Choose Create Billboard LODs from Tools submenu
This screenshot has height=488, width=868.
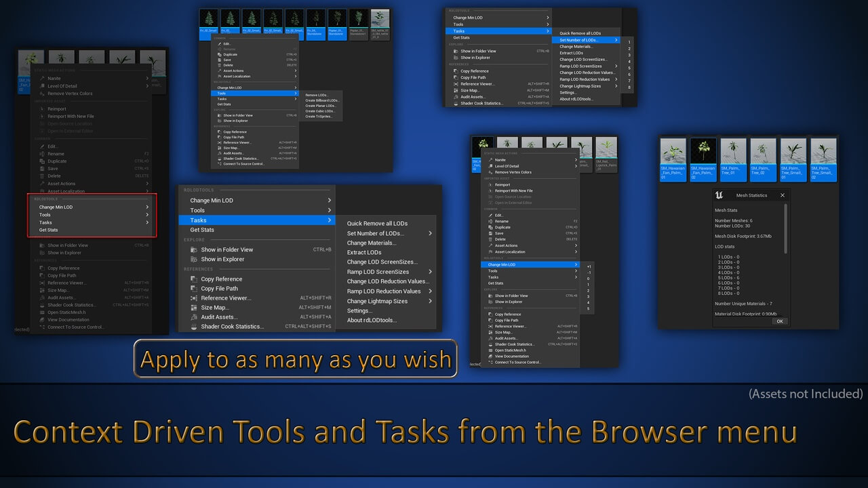click(x=321, y=100)
